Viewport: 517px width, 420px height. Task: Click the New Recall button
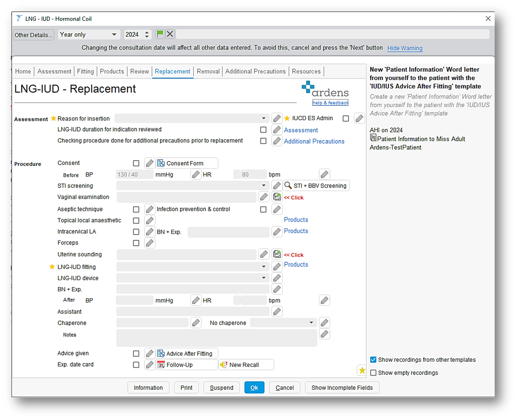point(246,365)
